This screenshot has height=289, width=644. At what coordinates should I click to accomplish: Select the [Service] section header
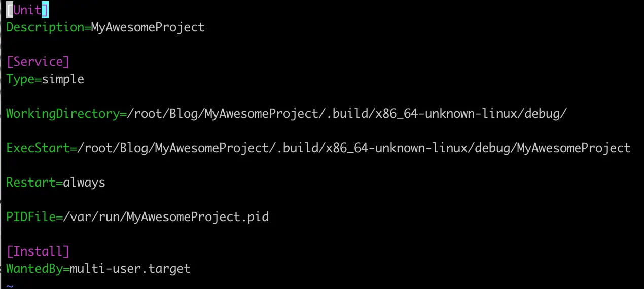38,62
